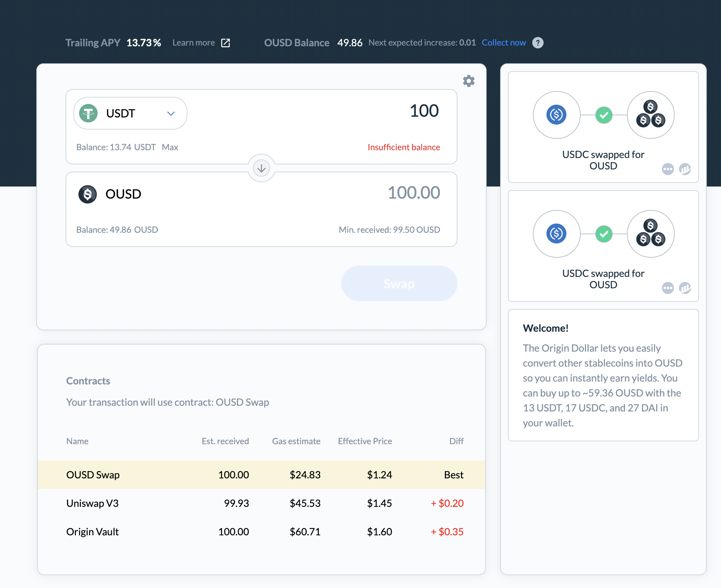
Task: Open the Learn more link
Action: pyautogui.click(x=194, y=43)
